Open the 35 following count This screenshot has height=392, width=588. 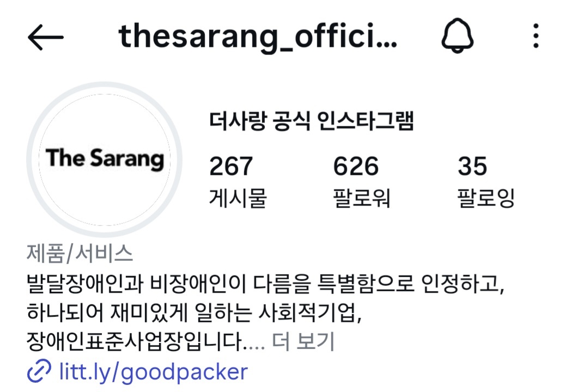pyautogui.click(x=472, y=166)
